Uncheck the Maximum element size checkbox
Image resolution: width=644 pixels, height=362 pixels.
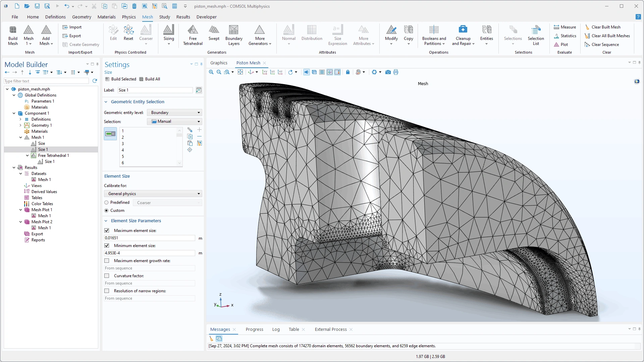(x=107, y=231)
